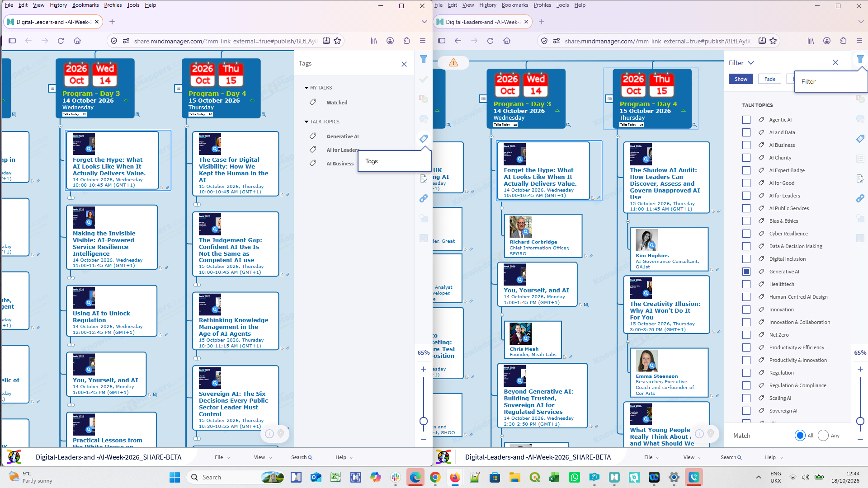Click the Links chain icon in left window sidebar
Image resolution: width=868 pixels, height=488 pixels.
pyautogui.click(x=424, y=198)
